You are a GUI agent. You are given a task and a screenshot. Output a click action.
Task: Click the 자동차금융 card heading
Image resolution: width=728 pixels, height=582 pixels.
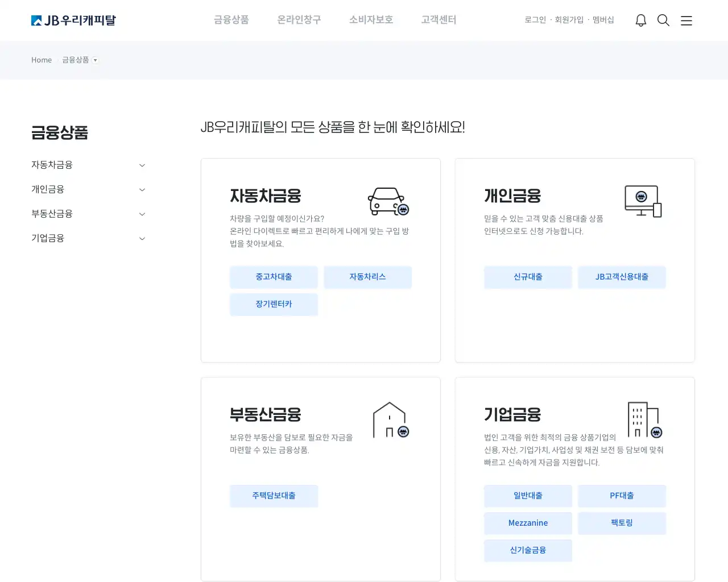pyautogui.click(x=266, y=196)
